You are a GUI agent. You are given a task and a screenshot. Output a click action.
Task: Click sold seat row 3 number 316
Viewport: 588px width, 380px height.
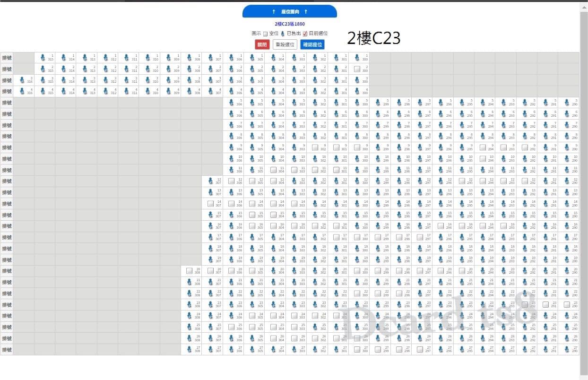tap(22, 80)
